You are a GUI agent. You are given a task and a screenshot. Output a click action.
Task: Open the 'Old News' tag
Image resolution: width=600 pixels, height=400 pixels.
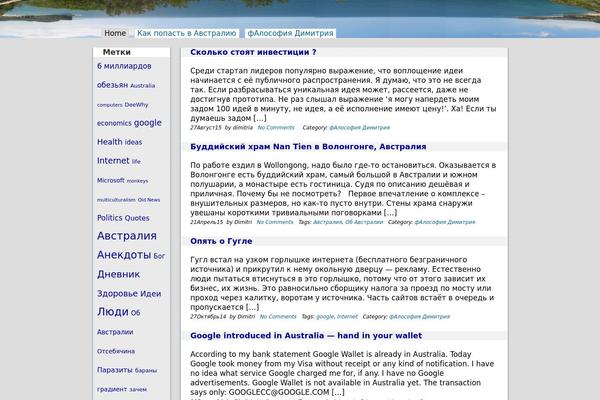(149, 200)
